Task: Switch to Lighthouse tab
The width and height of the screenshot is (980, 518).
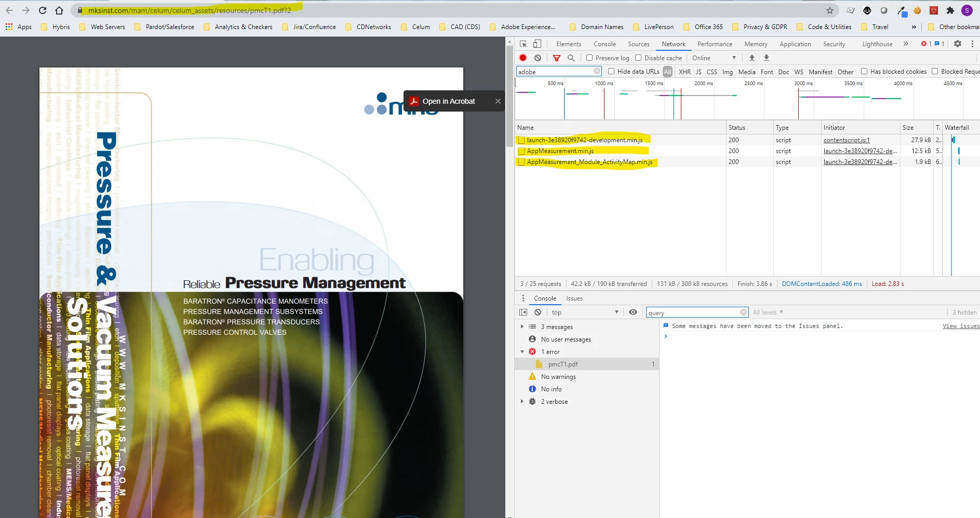Action: coord(877,44)
